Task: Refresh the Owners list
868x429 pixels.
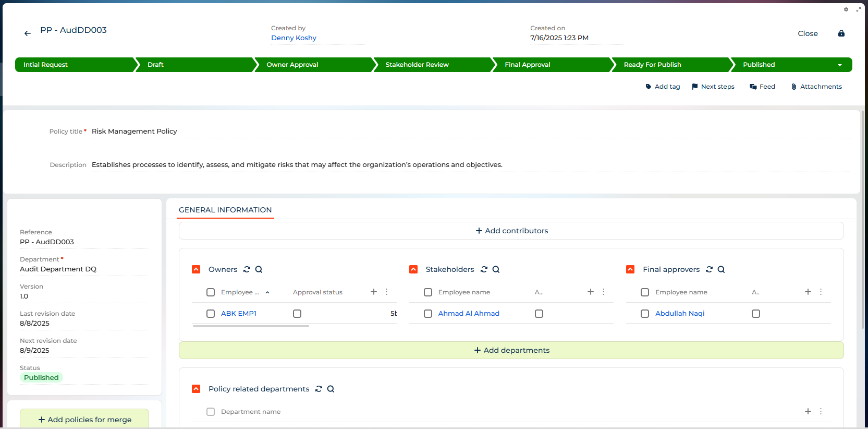Action: [x=247, y=269]
